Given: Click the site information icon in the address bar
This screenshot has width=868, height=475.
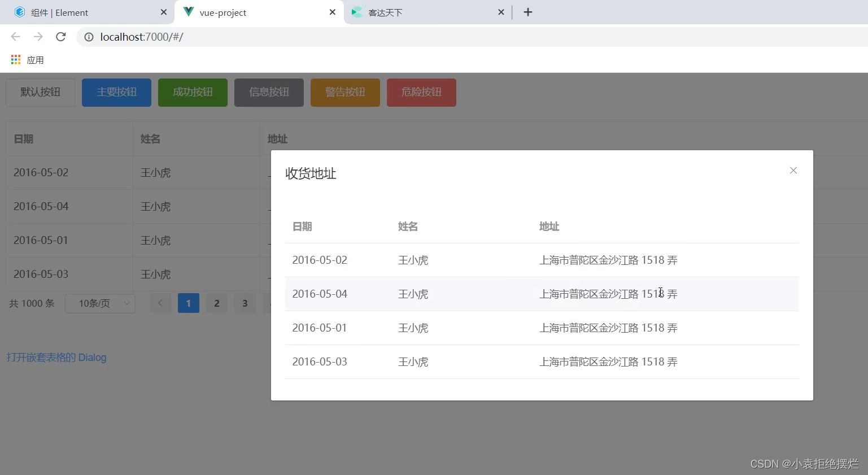Looking at the screenshot, I should coord(89,37).
